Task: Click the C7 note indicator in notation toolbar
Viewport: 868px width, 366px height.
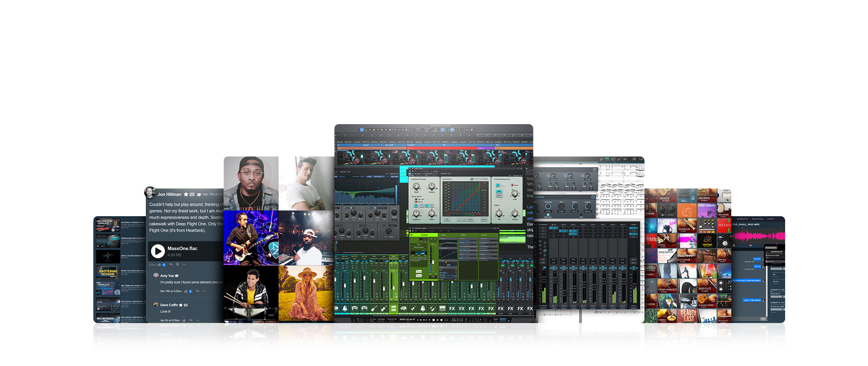Action: point(625,159)
